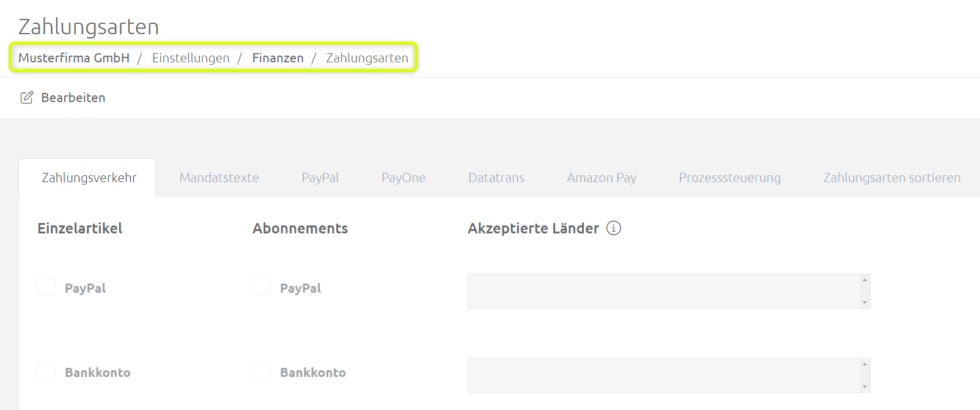Go to the Amazon Pay tab
The width and height of the screenshot is (980, 410).
click(602, 178)
